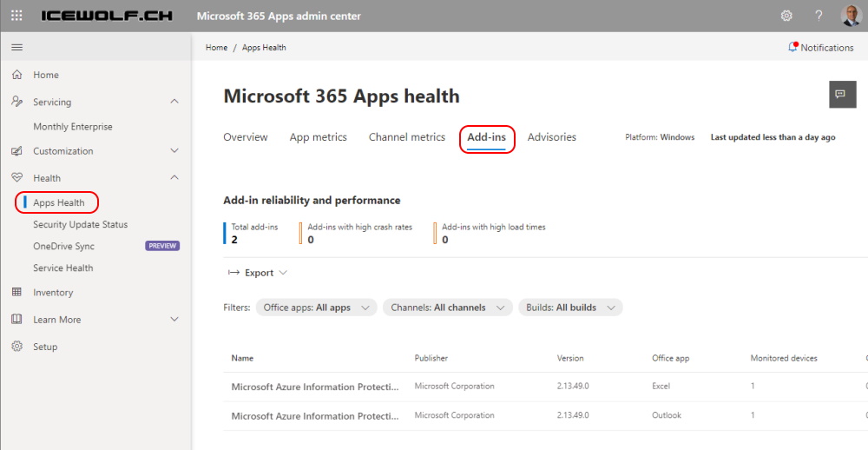Collapse the Servicing section chevron
Viewport: 868px width, 450px height.
(174, 102)
